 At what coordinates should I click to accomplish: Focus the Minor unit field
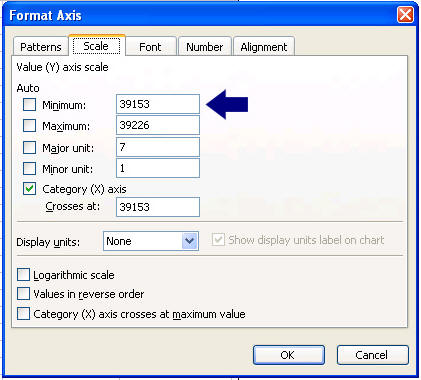(158, 168)
